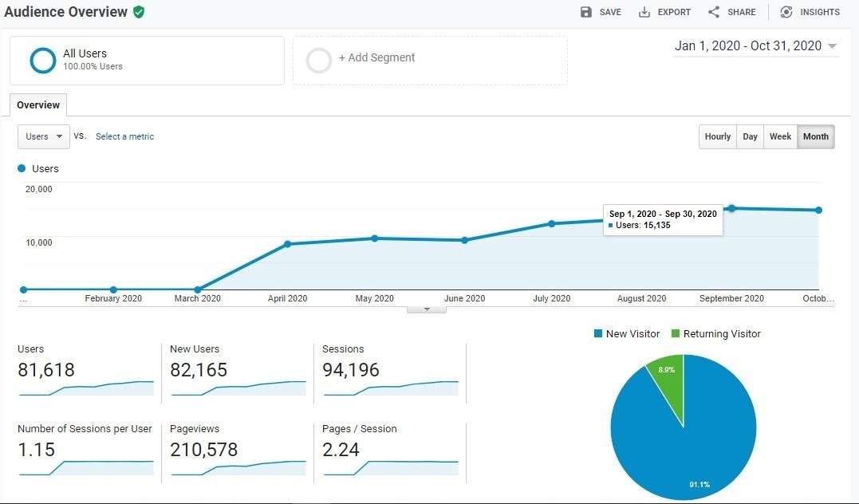
Task: Toggle the Month granularity option
Action: click(x=815, y=136)
